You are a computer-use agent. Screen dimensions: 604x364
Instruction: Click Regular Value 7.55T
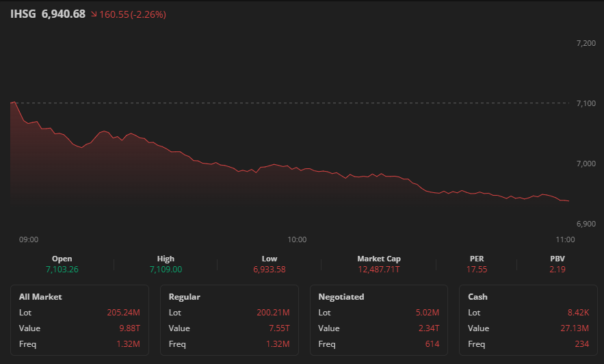pos(279,328)
